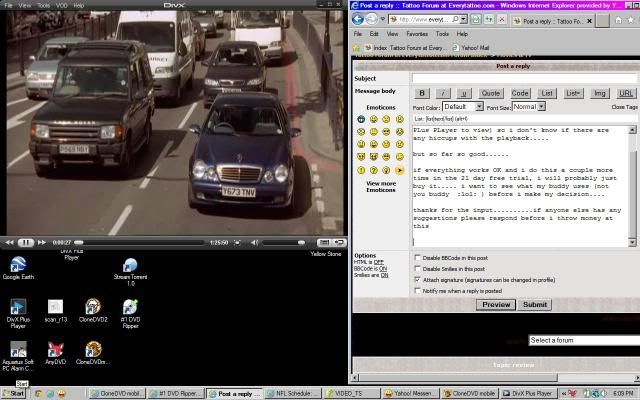This screenshot has height=400, width=640.
Task: Uncheck the Attach signature option
Action: click(417, 280)
